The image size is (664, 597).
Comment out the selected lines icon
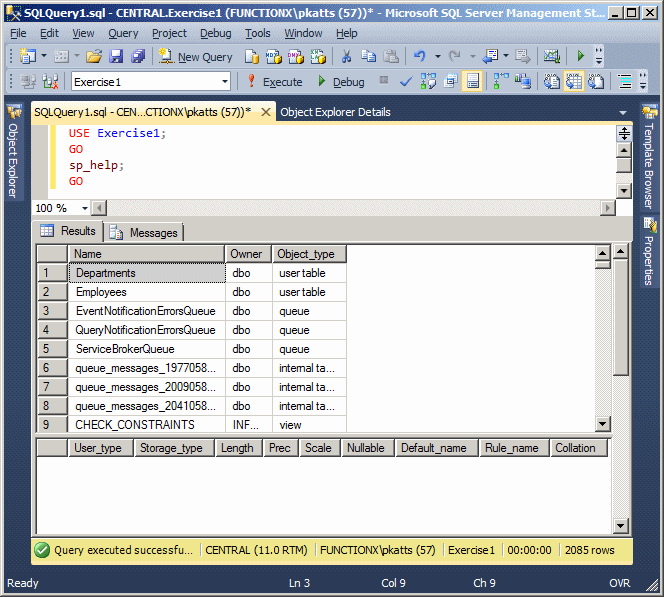pos(625,81)
